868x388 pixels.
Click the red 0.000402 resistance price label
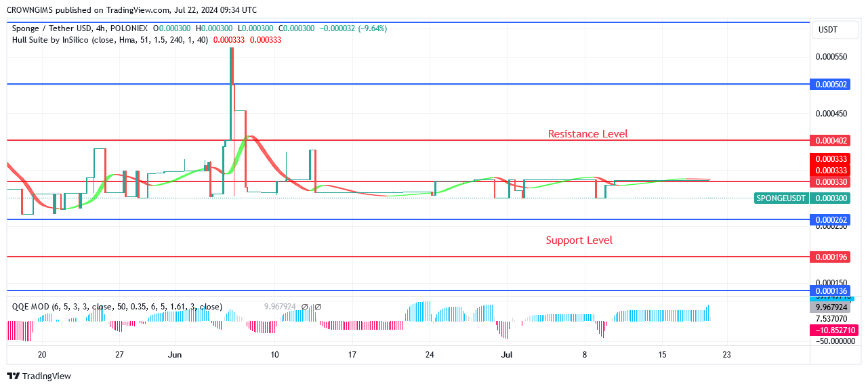[834, 141]
